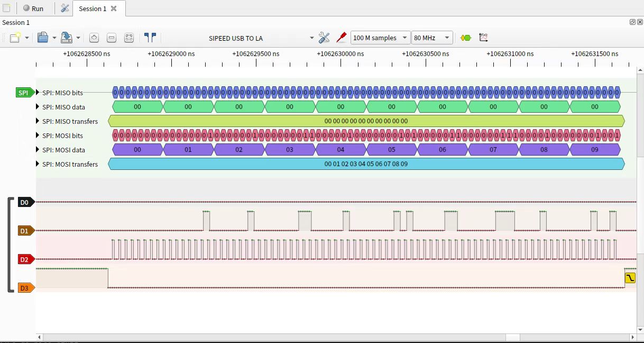644x343 pixels.
Task: Select the D1 channel label
Action: point(26,231)
